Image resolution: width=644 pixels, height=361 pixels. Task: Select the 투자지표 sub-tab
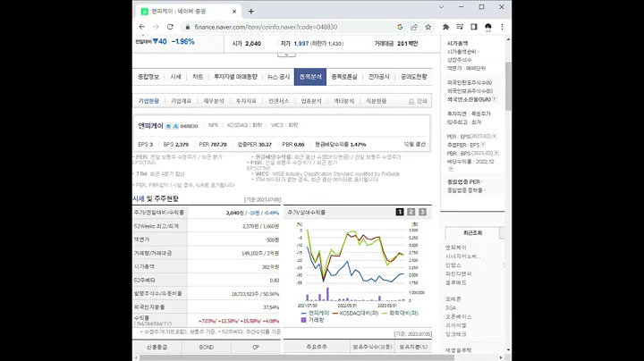[x=246, y=101]
